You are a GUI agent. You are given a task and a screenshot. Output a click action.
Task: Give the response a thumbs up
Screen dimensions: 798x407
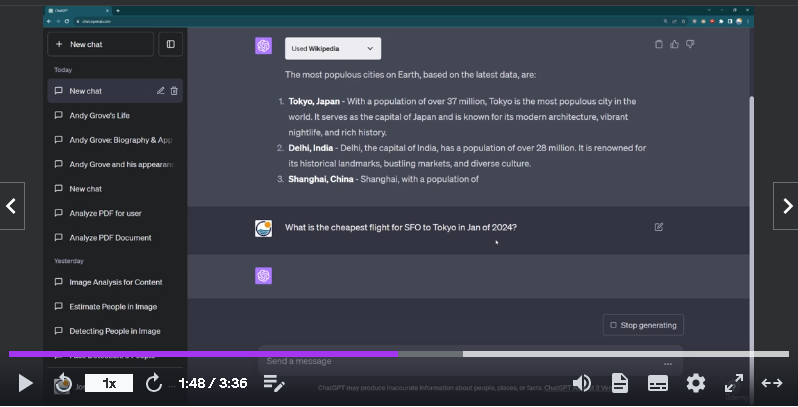pyautogui.click(x=674, y=44)
